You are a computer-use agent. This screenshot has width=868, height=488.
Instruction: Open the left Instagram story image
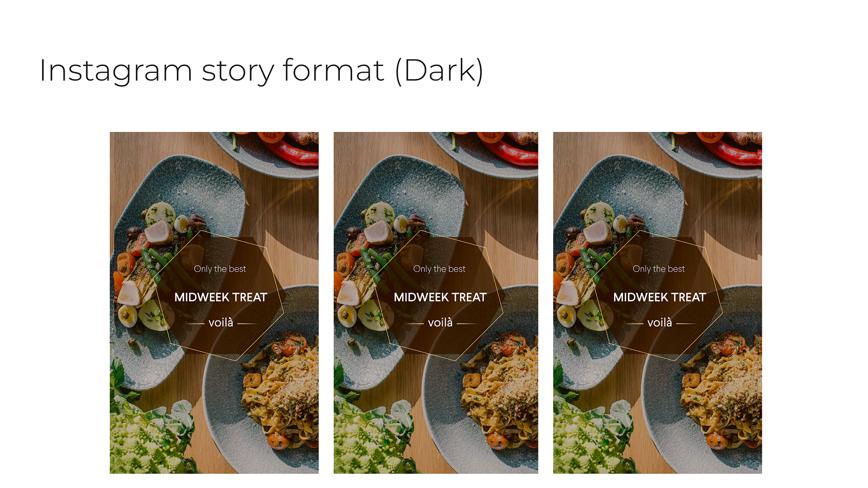pyautogui.click(x=214, y=303)
